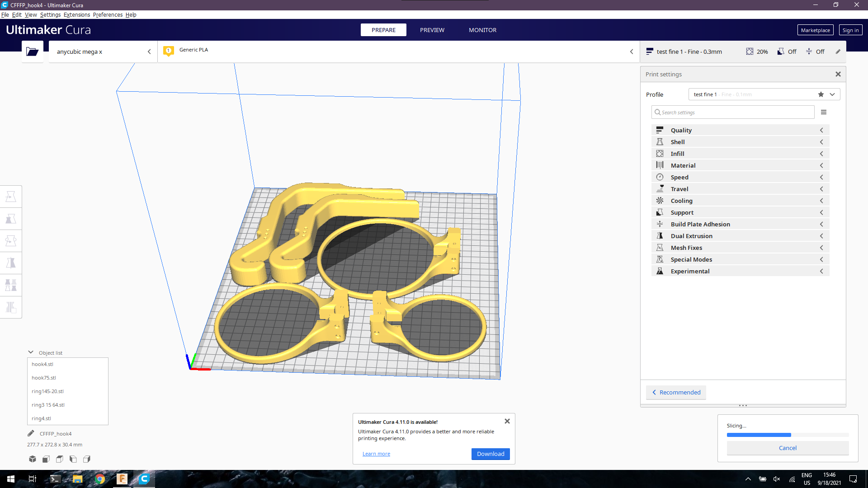Click the Sign in button

(x=850, y=30)
